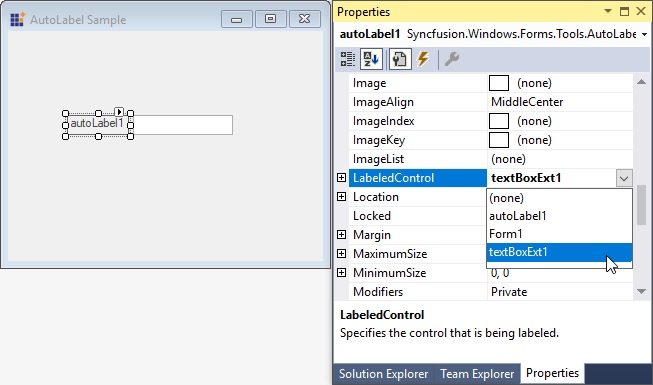Click the bold textBoxExt1 LabeledControl value
The height and width of the screenshot is (385, 653).
(x=526, y=178)
